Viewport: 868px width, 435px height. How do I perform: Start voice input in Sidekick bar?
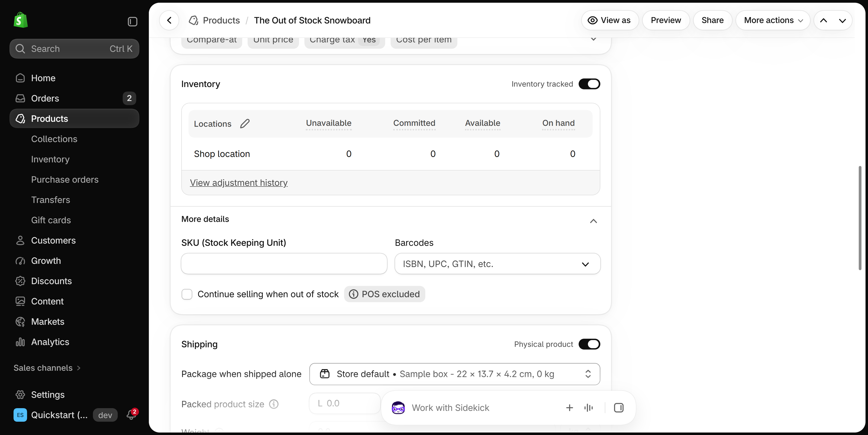589,408
